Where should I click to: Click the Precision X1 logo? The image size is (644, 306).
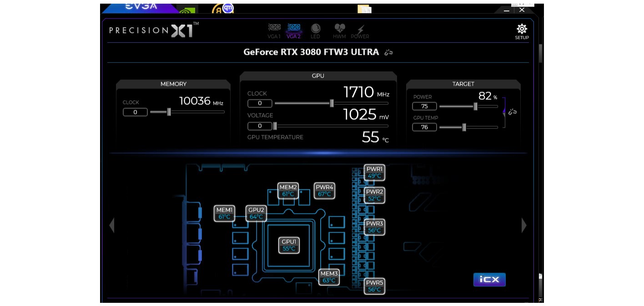(154, 30)
